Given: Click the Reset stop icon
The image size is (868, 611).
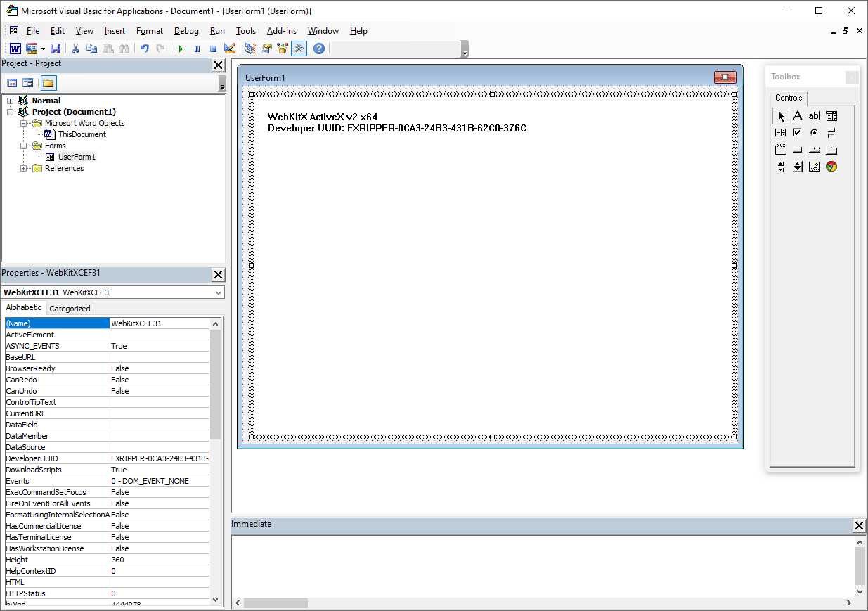Looking at the screenshot, I should 213,49.
